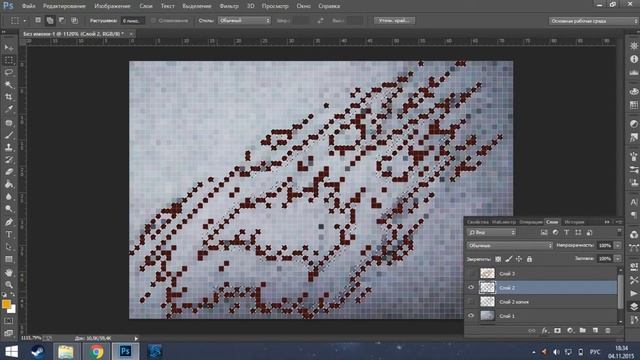Select the Lasso tool

(x=9, y=72)
